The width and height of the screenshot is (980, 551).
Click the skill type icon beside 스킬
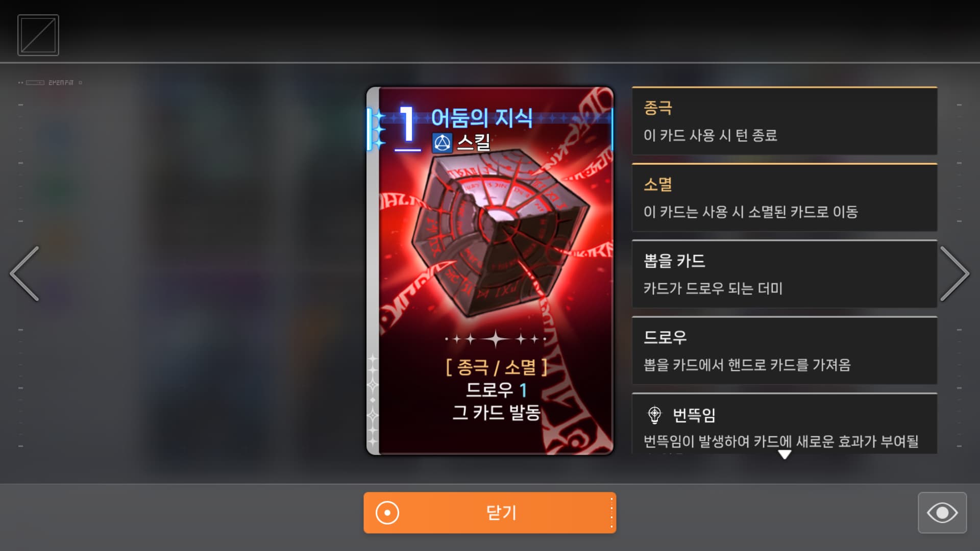(x=443, y=143)
